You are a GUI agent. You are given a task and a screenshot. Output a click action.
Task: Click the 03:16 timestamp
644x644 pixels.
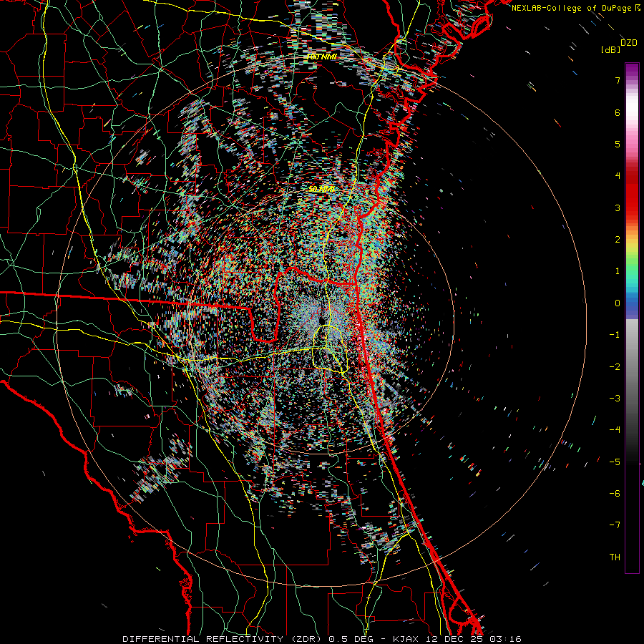(x=506, y=639)
